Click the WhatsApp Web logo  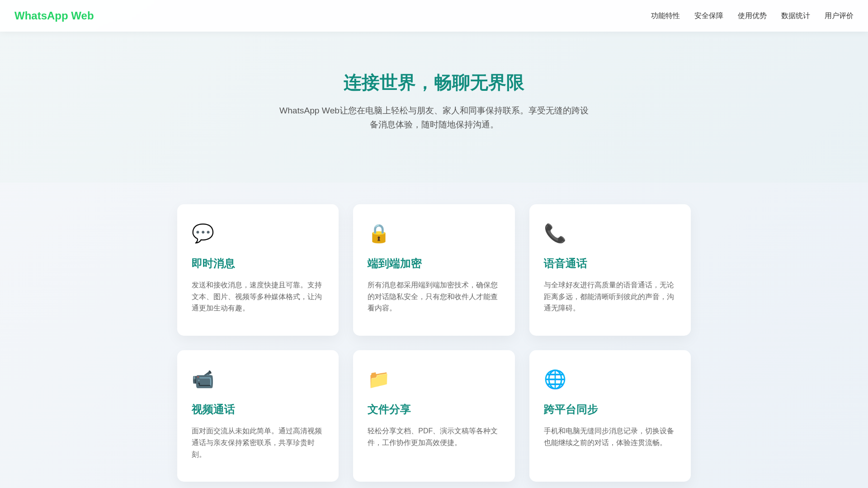54,16
